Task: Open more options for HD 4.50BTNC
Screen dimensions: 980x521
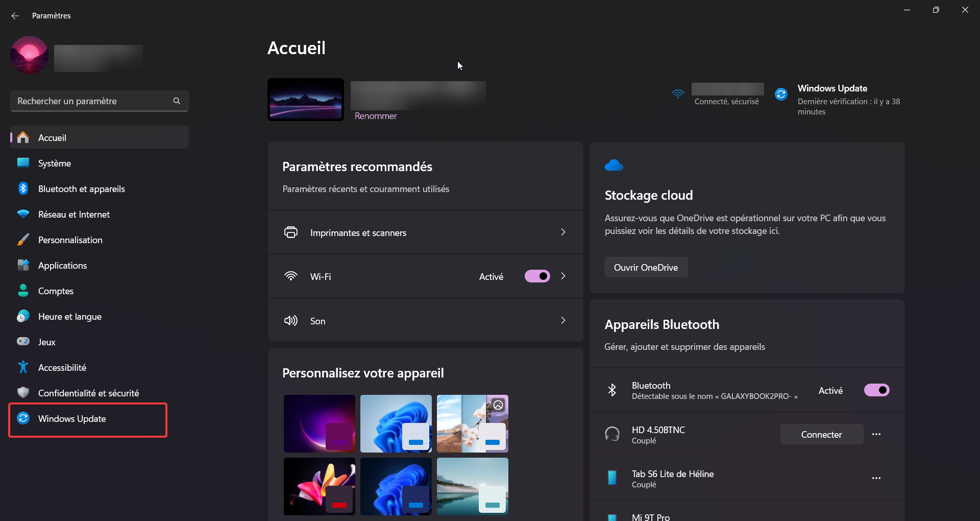Action: coord(876,434)
